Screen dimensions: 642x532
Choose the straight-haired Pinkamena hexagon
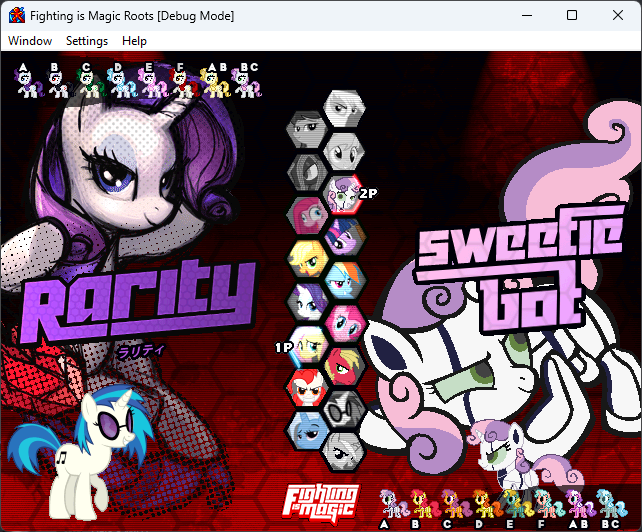[x=307, y=215]
